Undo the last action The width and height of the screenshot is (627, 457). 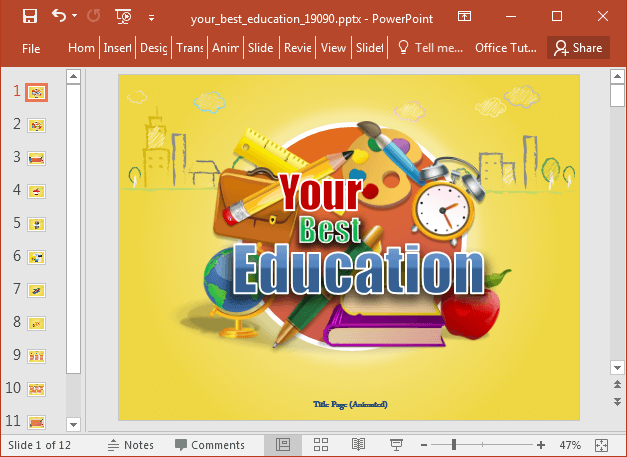coord(59,16)
